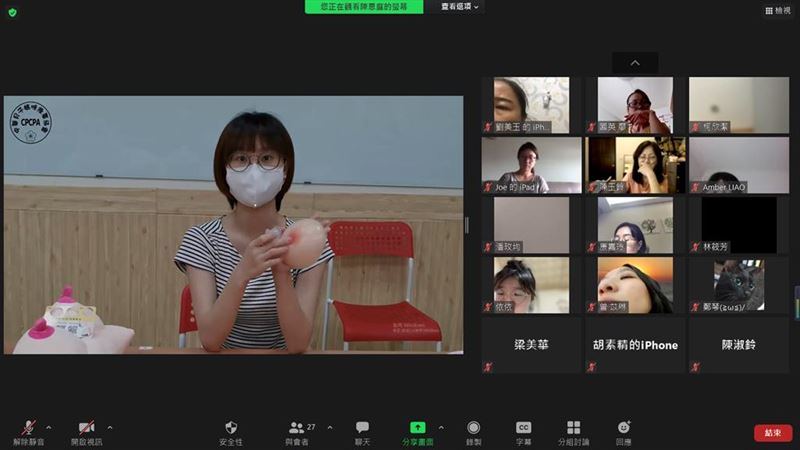Click muted mic icon on 陳淑鈴 tile
The image size is (800, 450).
[x=695, y=367]
